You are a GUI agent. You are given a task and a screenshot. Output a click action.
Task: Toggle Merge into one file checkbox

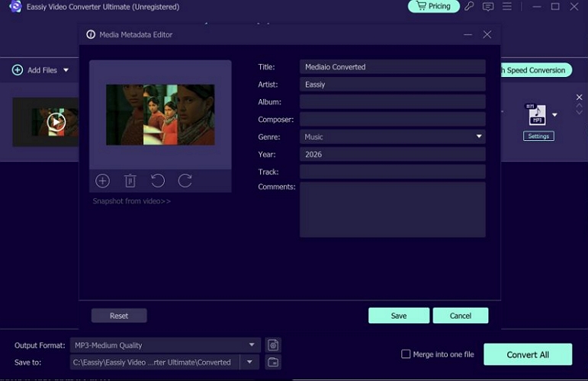click(406, 354)
